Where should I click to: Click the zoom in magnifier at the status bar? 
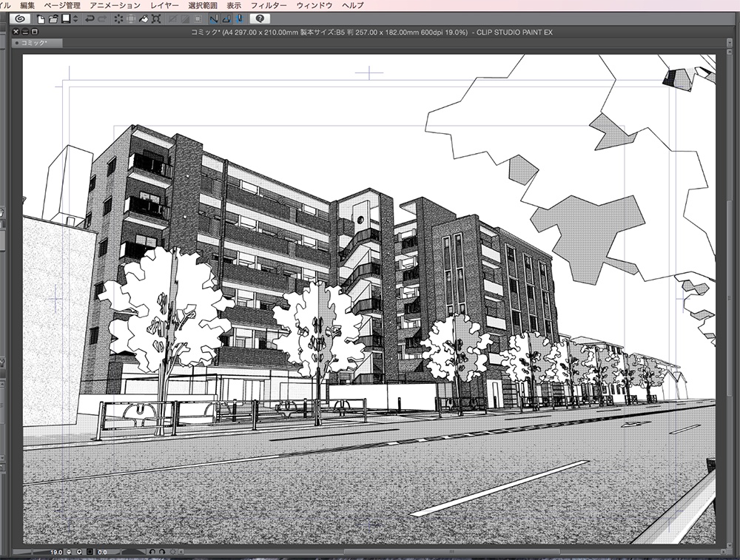click(x=79, y=551)
